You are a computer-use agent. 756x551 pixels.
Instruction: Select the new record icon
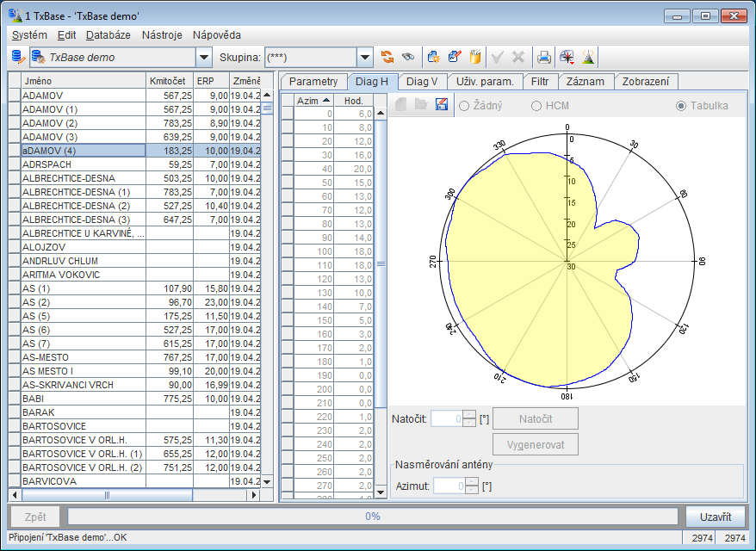pyautogui.click(x=433, y=56)
